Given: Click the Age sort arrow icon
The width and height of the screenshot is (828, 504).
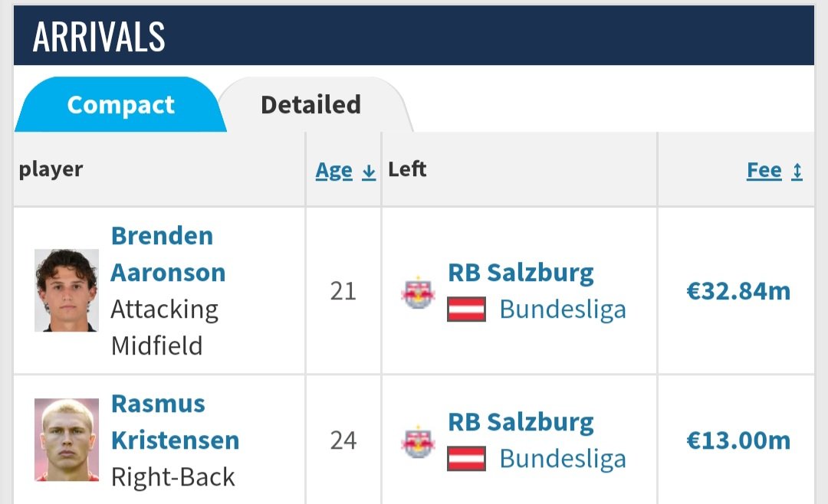Looking at the screenshot, I should tap(369, 172).
